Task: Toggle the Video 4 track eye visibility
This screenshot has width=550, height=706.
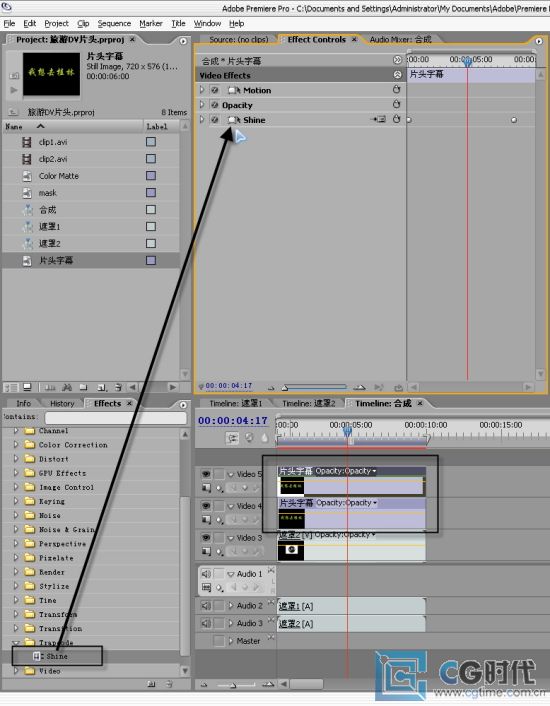Action: 206,506
